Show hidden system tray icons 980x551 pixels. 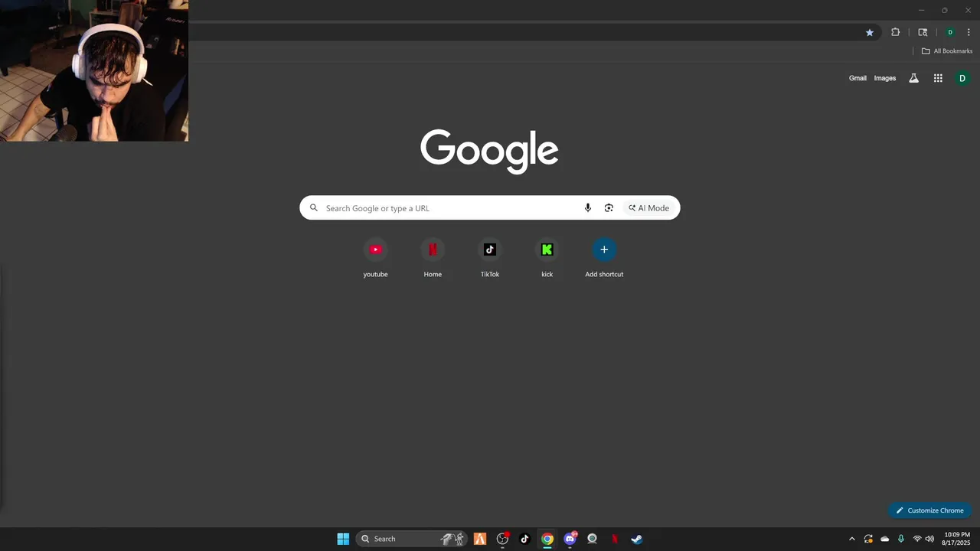[x=851, y=539]
